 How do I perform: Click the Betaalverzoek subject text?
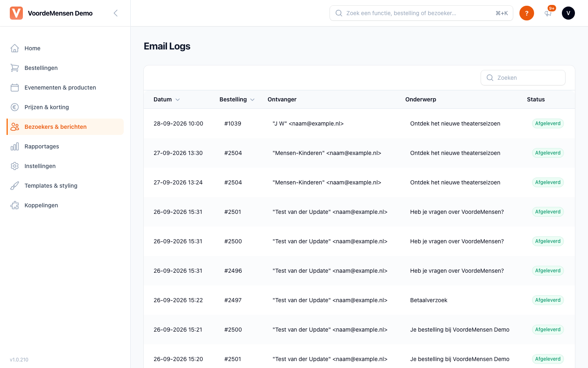tap(429, 300)
